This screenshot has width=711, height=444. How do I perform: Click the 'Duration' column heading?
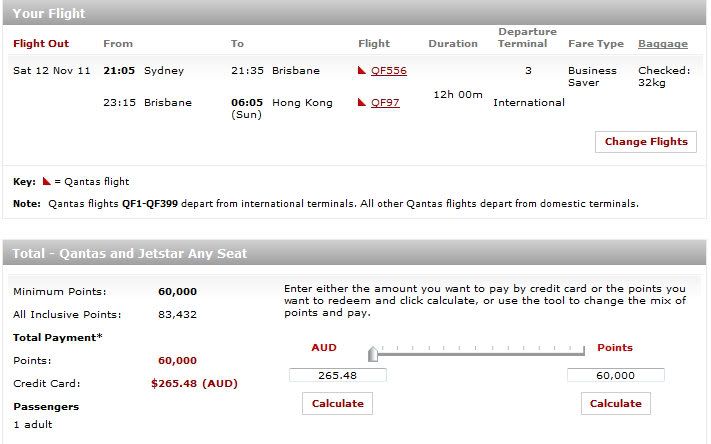[453, 44]
